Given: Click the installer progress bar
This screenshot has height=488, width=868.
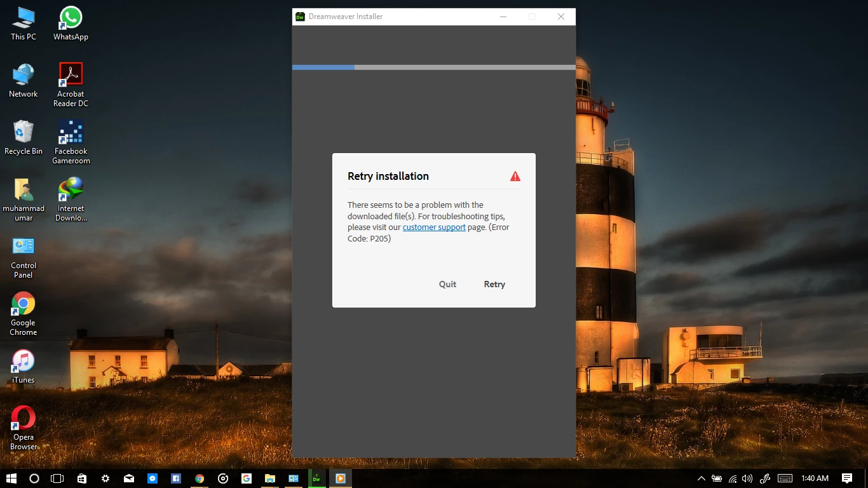Looking at the screenshot, I should pyautogui.click(x=434, y=67).
